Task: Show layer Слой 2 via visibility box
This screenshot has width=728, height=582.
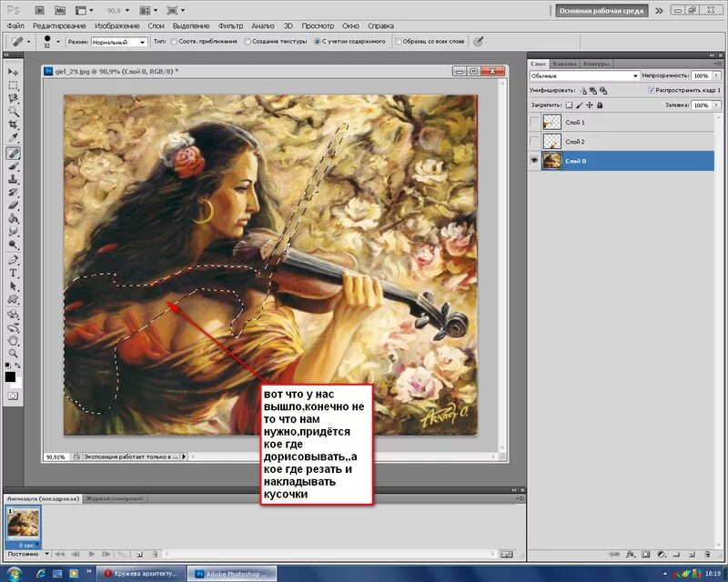Action: [534, 141]
